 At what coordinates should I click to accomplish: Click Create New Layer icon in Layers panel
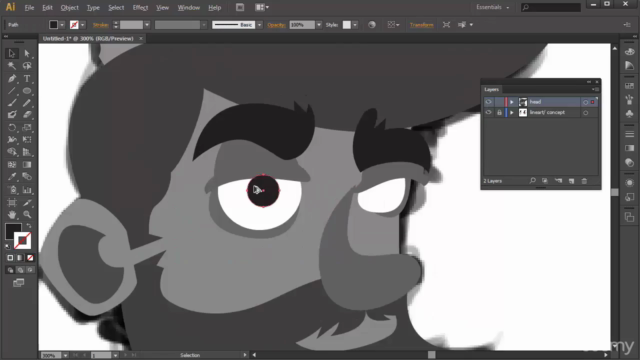click(x=571, y=181)
